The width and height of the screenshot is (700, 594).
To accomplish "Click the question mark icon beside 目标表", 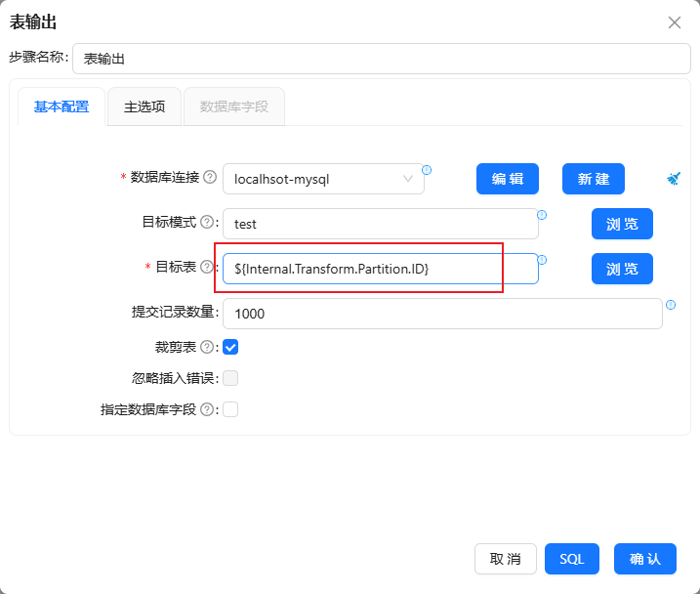I will point(206,267).
